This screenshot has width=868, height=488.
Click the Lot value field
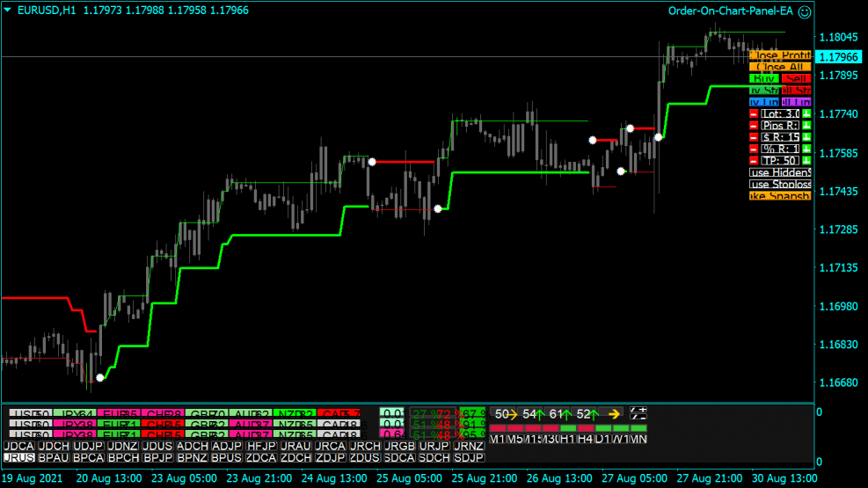coord(780,113)
